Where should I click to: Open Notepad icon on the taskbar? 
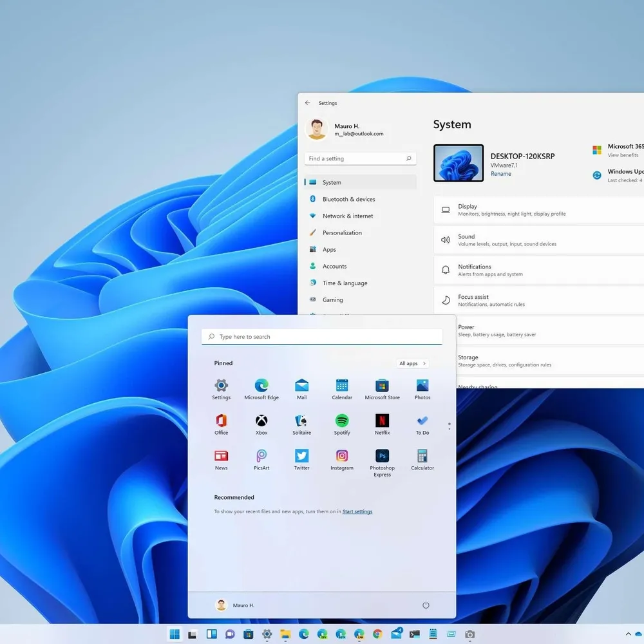pyautogui.click(x=433, y=634)
